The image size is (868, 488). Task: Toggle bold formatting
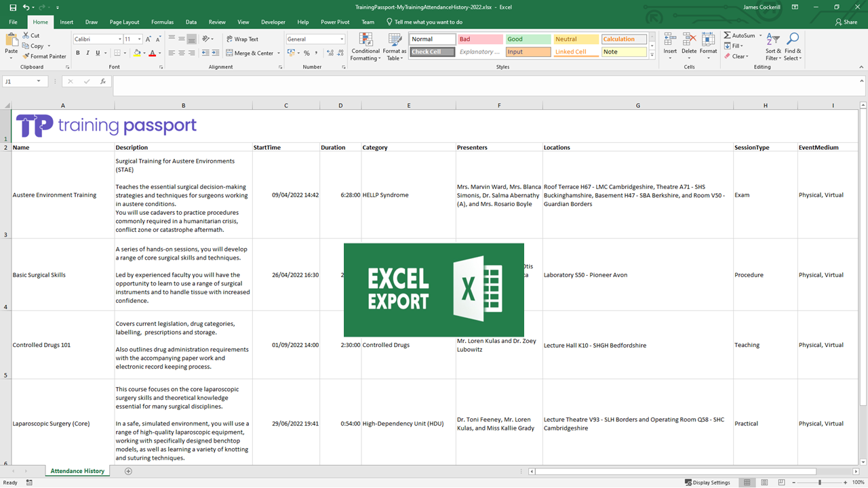78,53
